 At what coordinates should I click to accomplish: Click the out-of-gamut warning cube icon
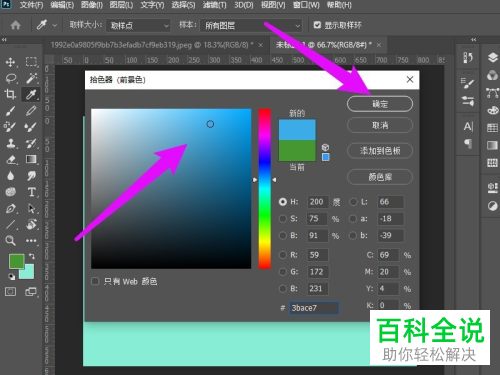(325, 147)
